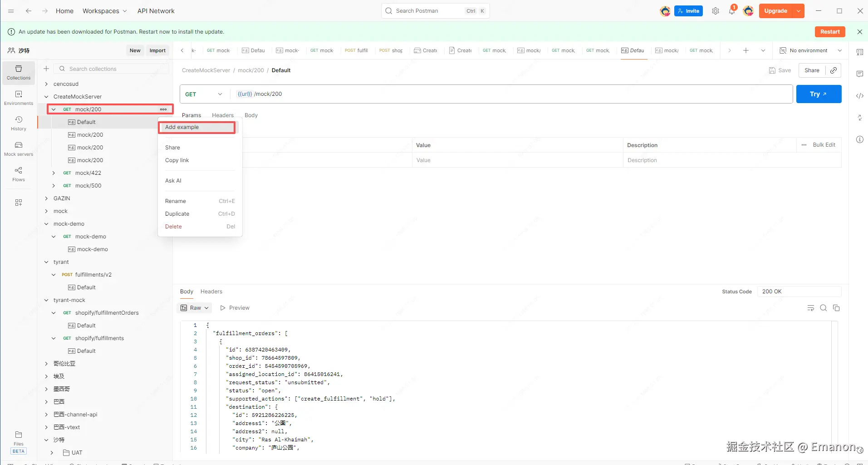Switch to the request Body tab

[251, 115]
